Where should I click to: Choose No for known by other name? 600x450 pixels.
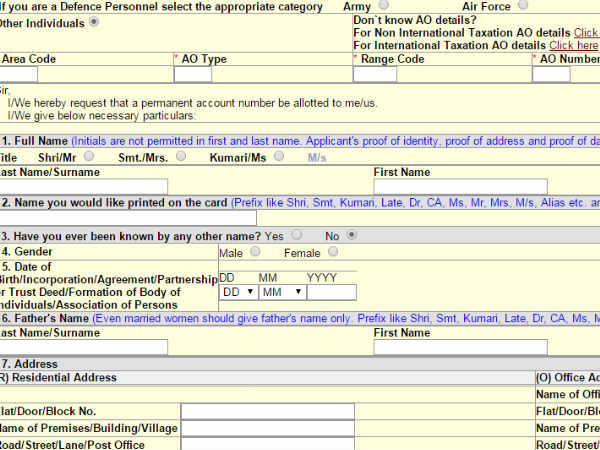[x=351, y=235]
